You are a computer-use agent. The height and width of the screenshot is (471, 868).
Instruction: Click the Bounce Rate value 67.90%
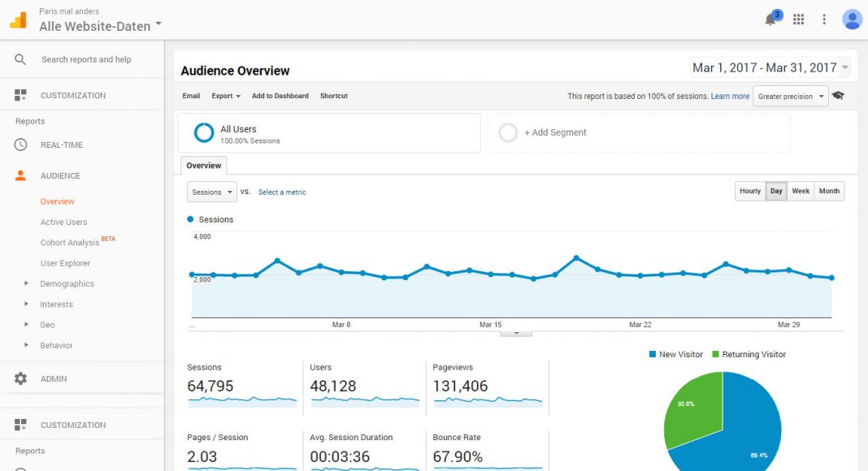click(x=458, y=456)
